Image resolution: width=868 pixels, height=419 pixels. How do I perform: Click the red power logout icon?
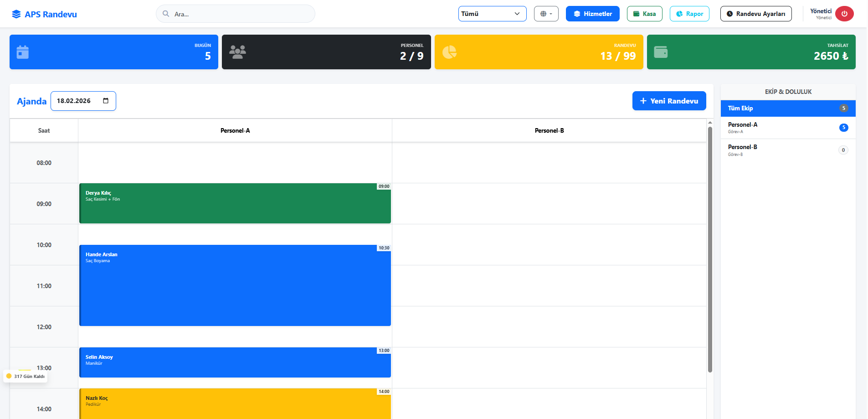(x=844, y=14)
